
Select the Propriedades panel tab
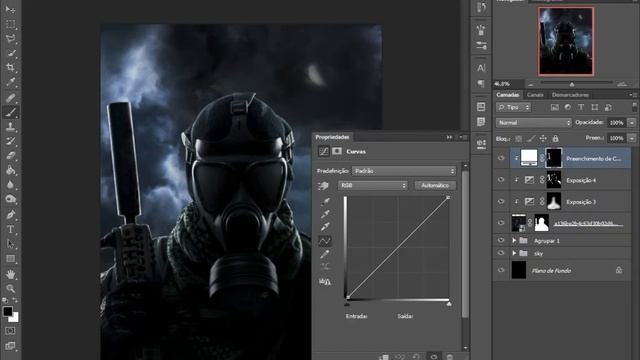point(332,137)
